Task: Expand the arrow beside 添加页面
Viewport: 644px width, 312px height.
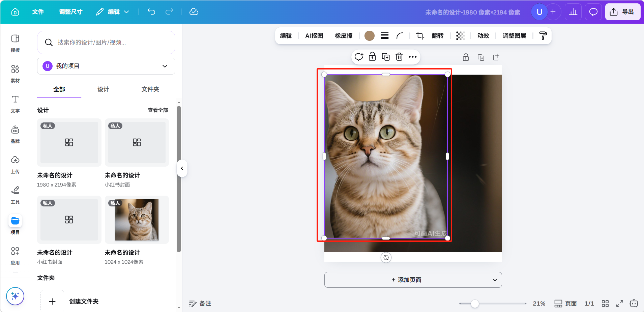Action: point(495,280)
